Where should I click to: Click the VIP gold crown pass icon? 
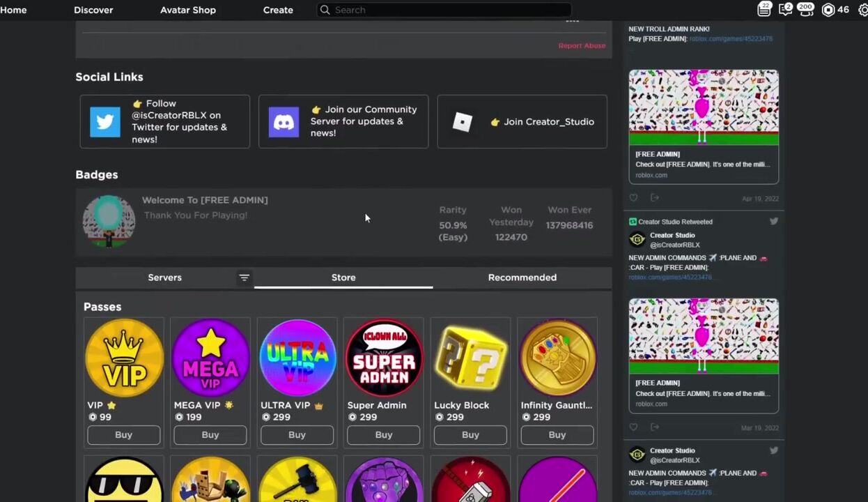click(x=124, y=358)
